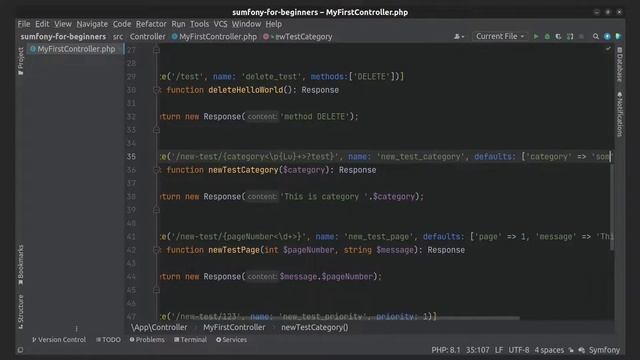Place cursor on the $category parameter
The image size is (640, 360).
[x=304, y=170]
